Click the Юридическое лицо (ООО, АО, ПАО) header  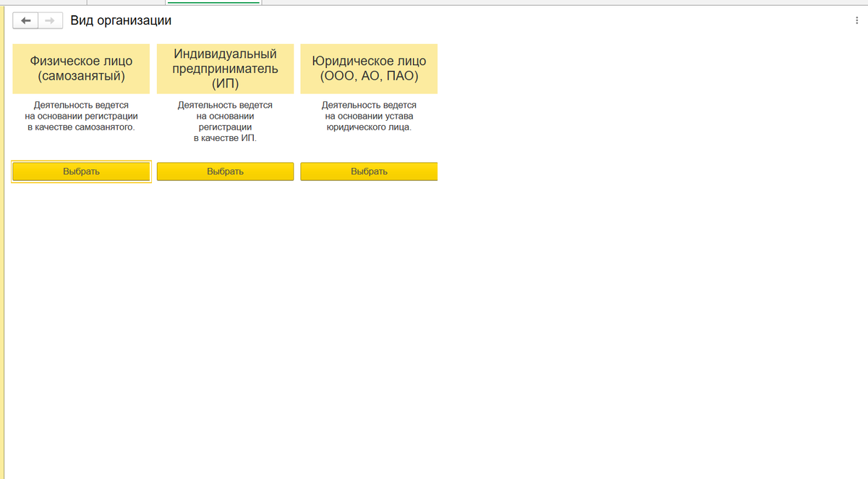pos(369,69)
